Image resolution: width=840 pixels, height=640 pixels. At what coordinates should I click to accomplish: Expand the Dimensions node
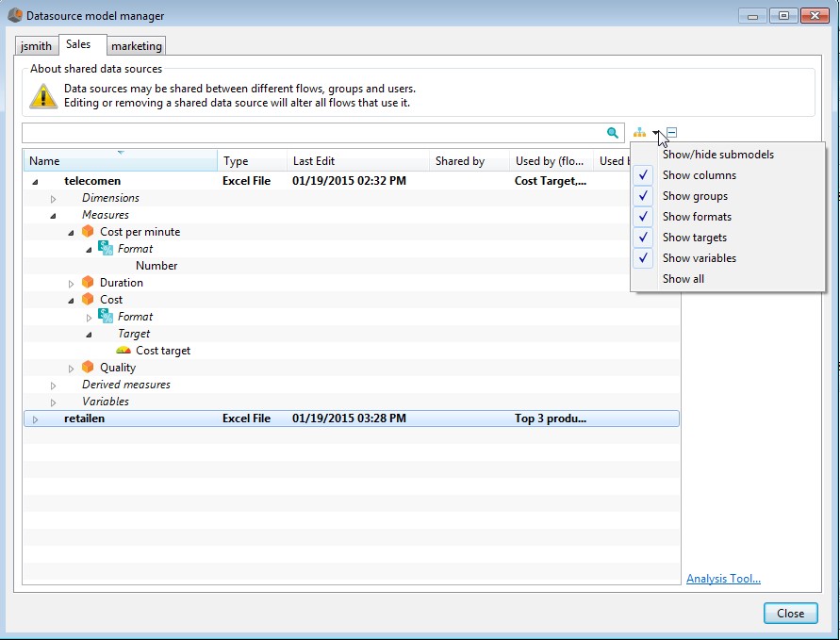point(53,199)
